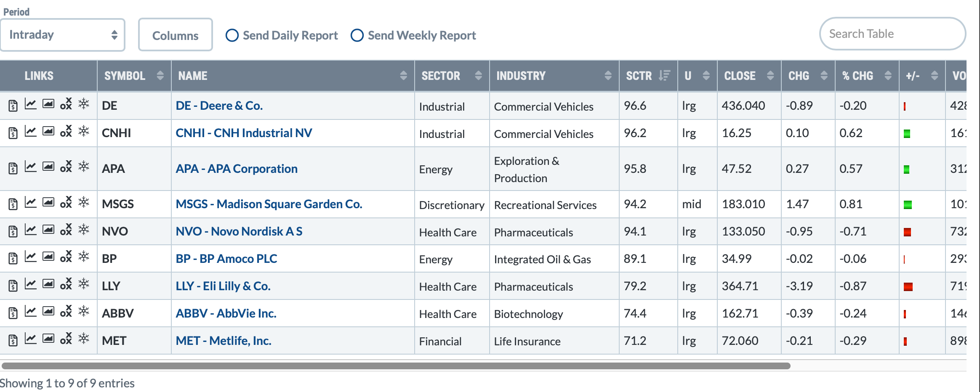Sort table by SCTR column
The height and width of the screenshot is (392, 980).
(648, 76)
